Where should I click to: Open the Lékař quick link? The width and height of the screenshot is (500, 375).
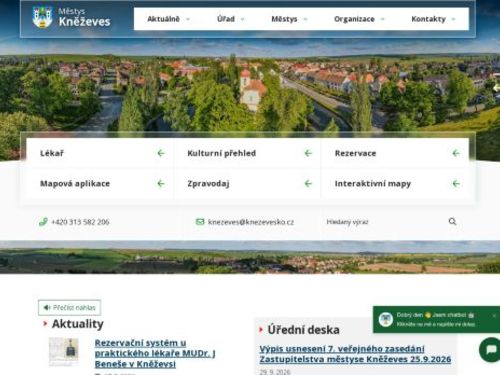coord(100,153)
